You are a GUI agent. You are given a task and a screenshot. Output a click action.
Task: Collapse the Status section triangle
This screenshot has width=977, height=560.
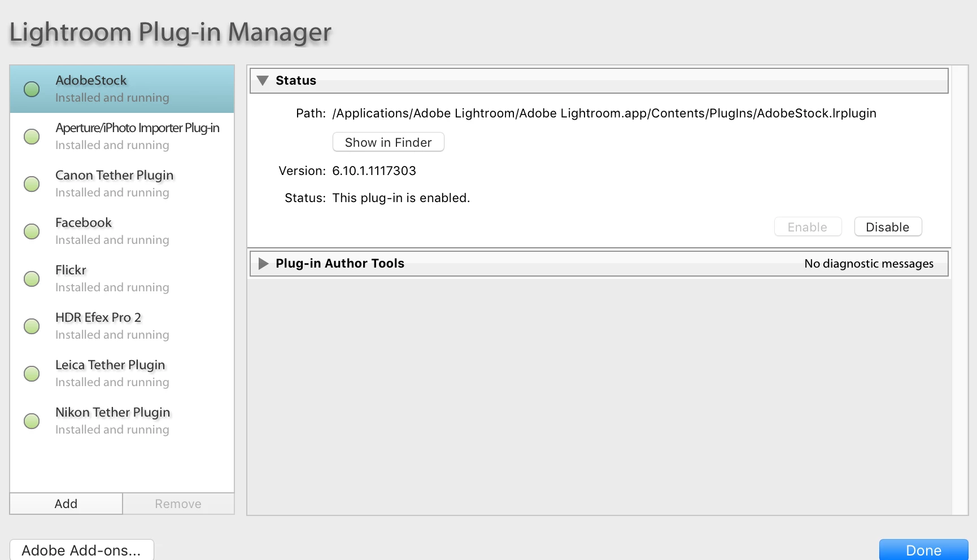point(263,81)
